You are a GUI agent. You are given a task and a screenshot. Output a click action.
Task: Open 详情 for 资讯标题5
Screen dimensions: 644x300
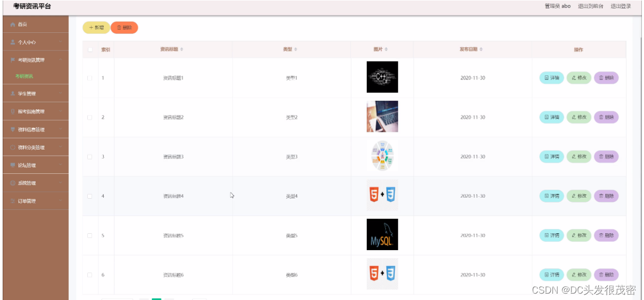(x=551, y=235)
